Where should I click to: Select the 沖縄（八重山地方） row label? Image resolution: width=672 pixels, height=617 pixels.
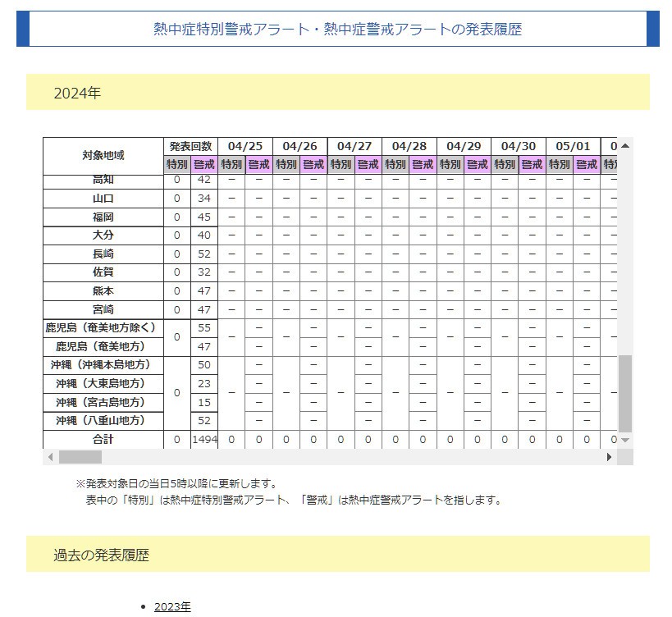coord(103,421)
